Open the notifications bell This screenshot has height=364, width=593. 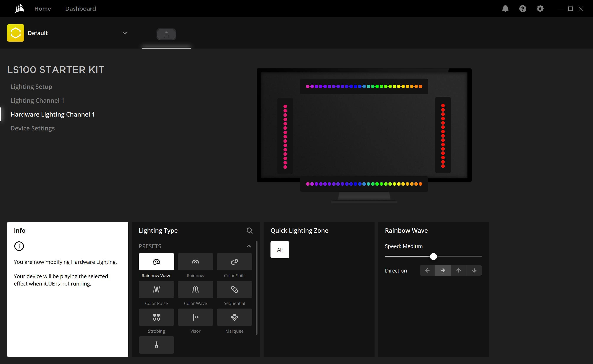click(x=505, y=9)
